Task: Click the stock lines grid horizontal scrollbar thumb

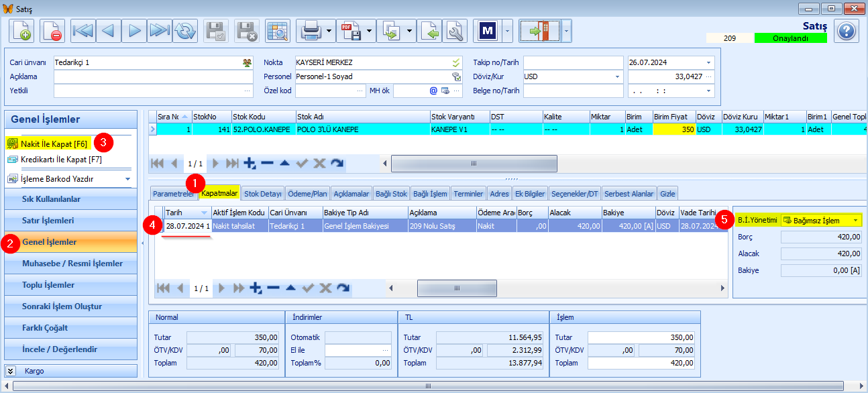Action: [474, 163]
